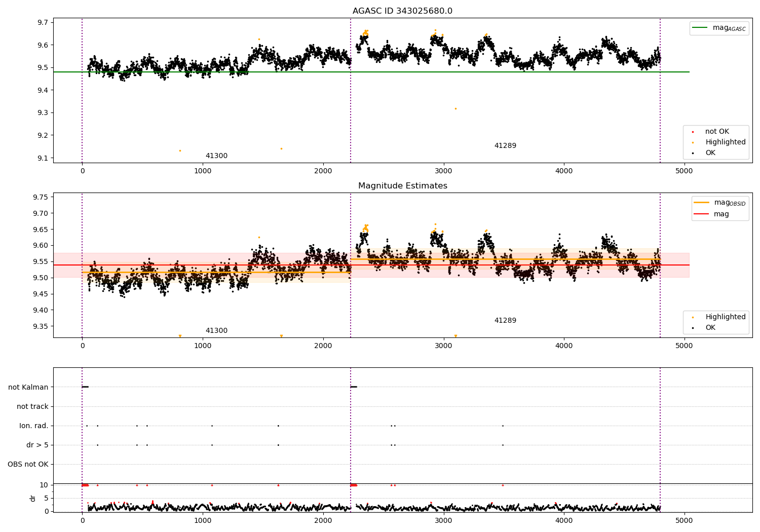760x532 pixels.
Task: Click the orange triangle marker below obsid 41289
Action: [455, 336]
